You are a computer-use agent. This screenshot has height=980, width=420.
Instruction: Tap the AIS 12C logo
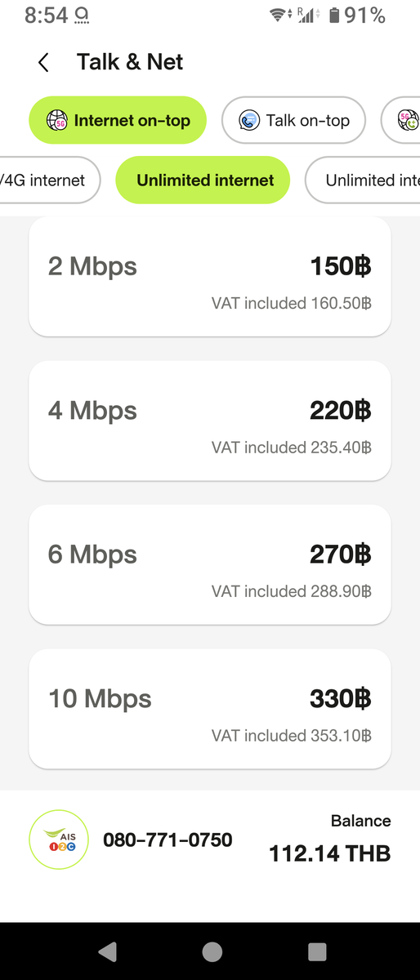(x=58, y=839)
